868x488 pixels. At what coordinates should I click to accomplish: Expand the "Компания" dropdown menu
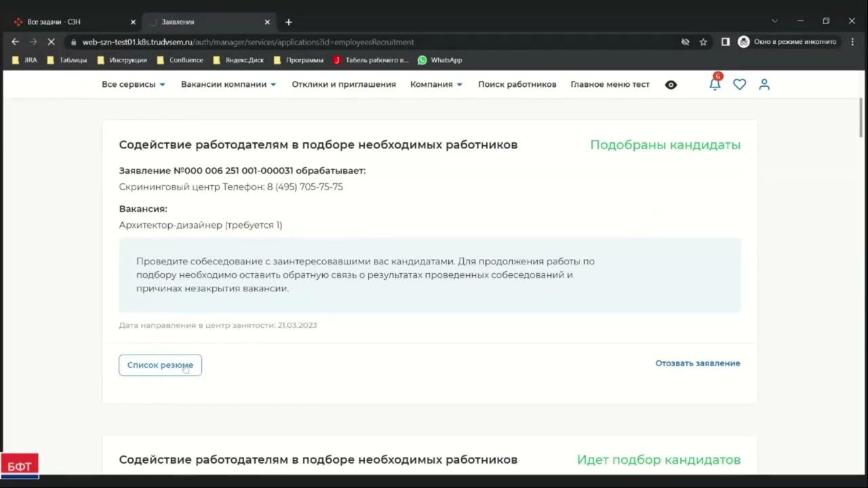[x=436, y=85]
